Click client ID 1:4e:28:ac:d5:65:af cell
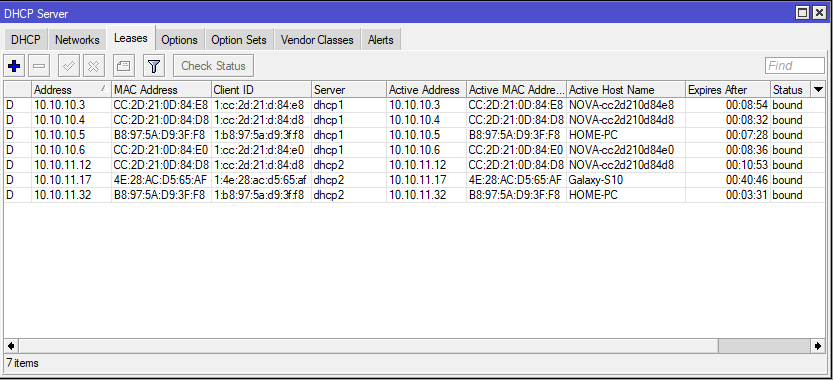This screenshot has height=380, width=833. coord(260,180)
